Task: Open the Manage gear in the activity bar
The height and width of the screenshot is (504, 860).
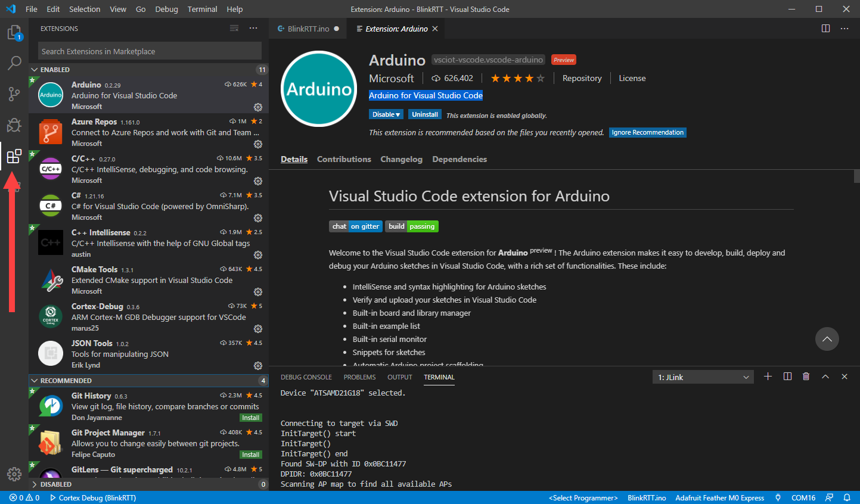Action: click(x=14, y=474)
